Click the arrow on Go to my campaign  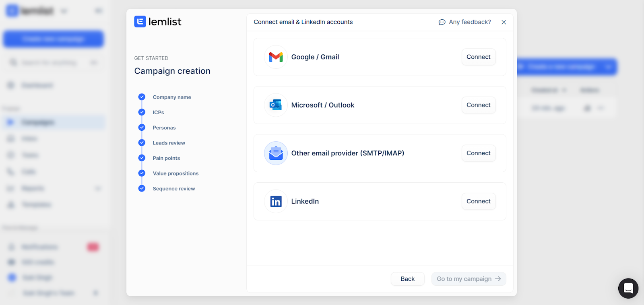pos(498,279)
